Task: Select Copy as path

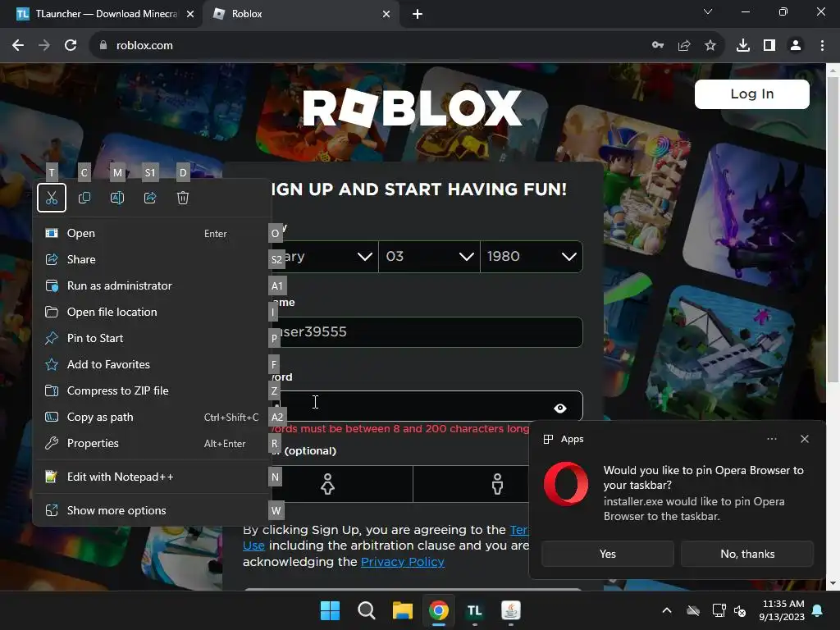Action: click(x=152, y=417)
